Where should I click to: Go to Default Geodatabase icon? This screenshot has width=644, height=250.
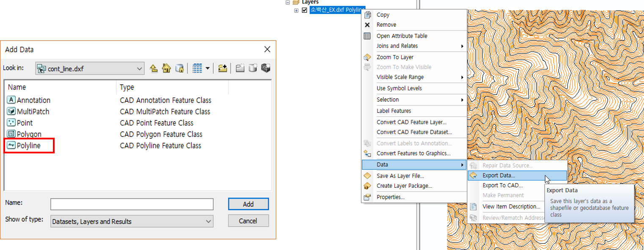point(179,68)
